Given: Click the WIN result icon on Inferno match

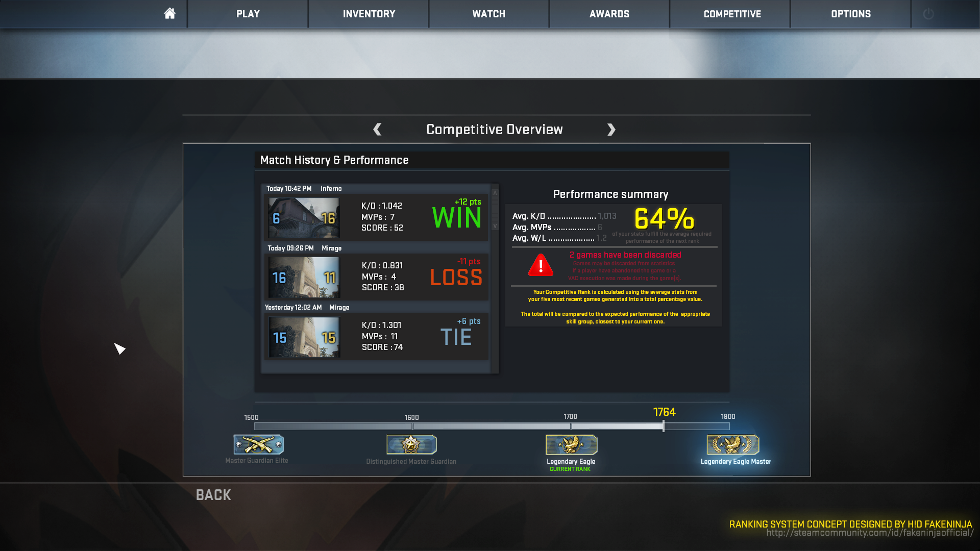Looking at the screenshot, I should point(456,217).
